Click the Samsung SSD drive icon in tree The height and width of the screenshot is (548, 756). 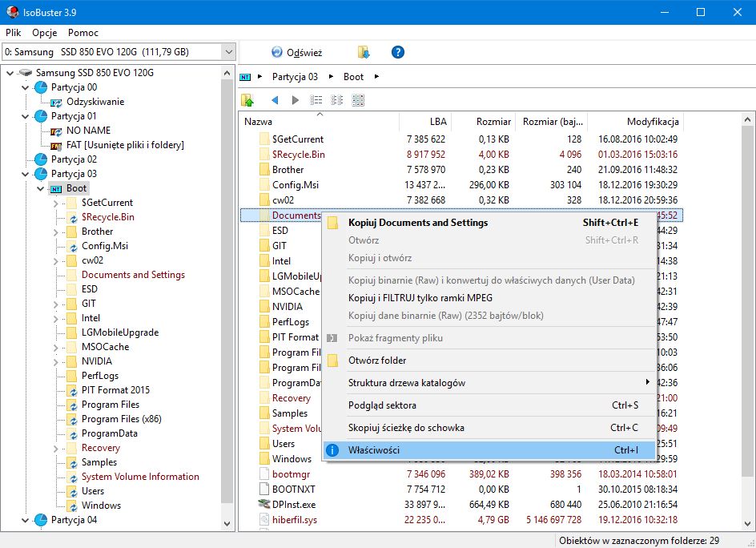coord(26,73)
